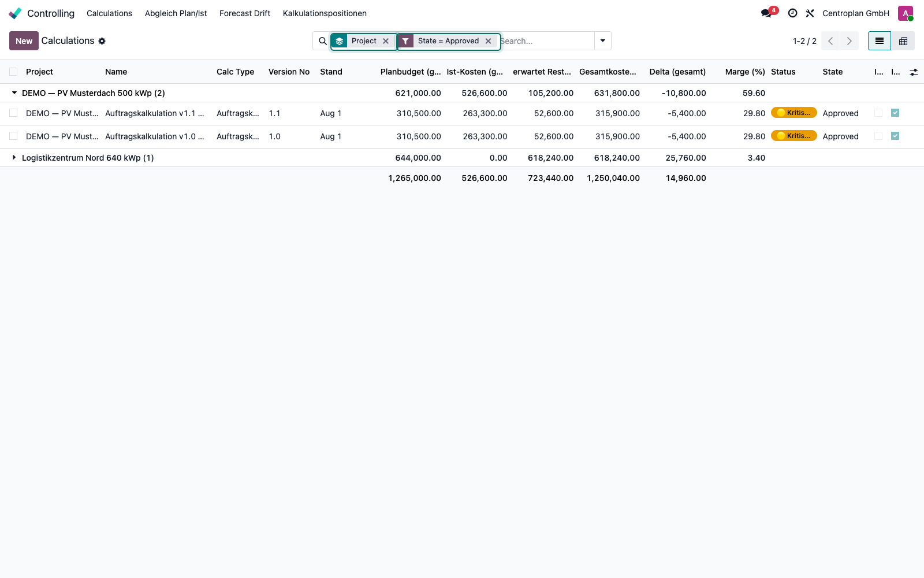This screenshot has height=578, width=924.
Task: Sort by Version No column header
Action: point(289,72)
